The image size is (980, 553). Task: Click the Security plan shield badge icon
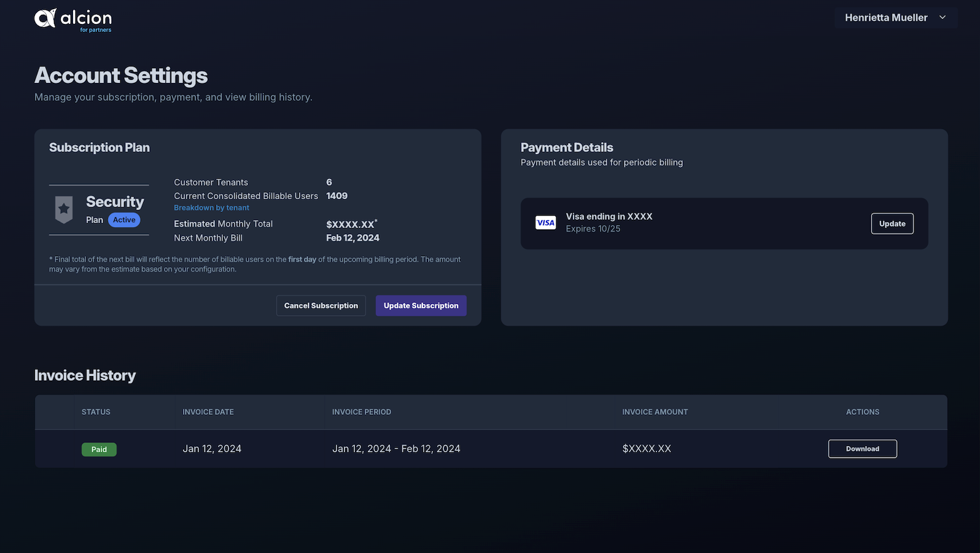point(64,210)
